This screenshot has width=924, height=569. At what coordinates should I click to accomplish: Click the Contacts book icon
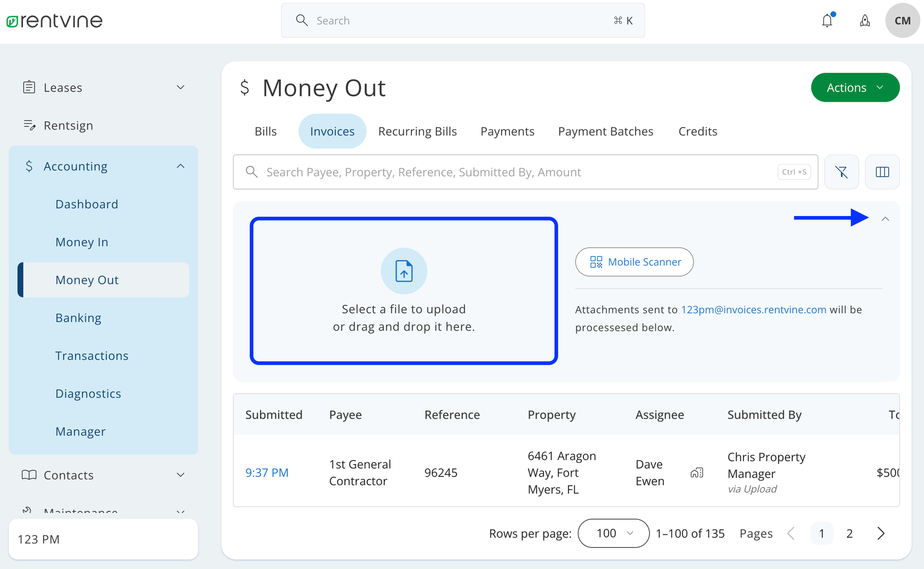(29, 475)
